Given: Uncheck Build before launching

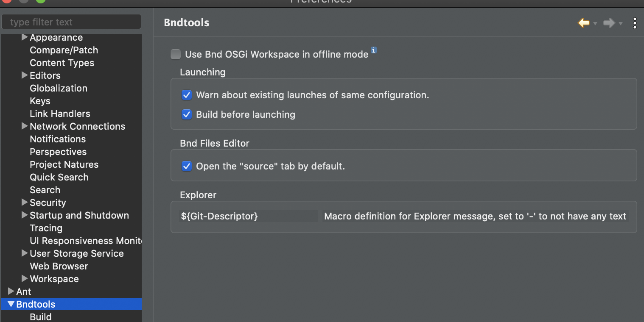Looking at the screenshot, I should click(x=187, y=114).
